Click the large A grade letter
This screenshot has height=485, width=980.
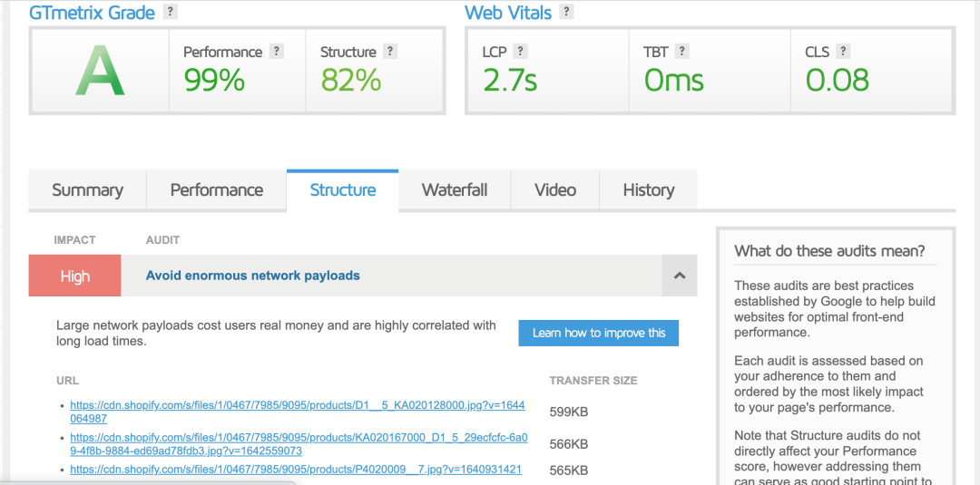tap(100, 73)
